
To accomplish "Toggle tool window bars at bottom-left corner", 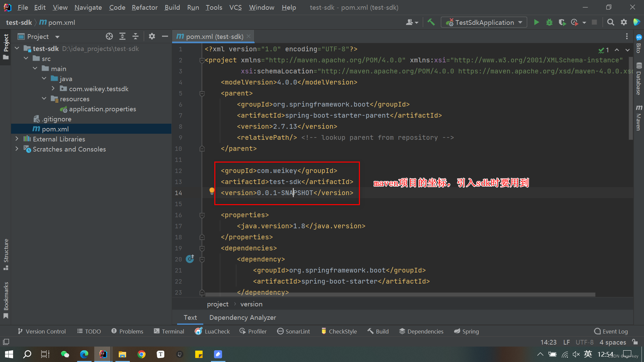I will pos(6,342).
